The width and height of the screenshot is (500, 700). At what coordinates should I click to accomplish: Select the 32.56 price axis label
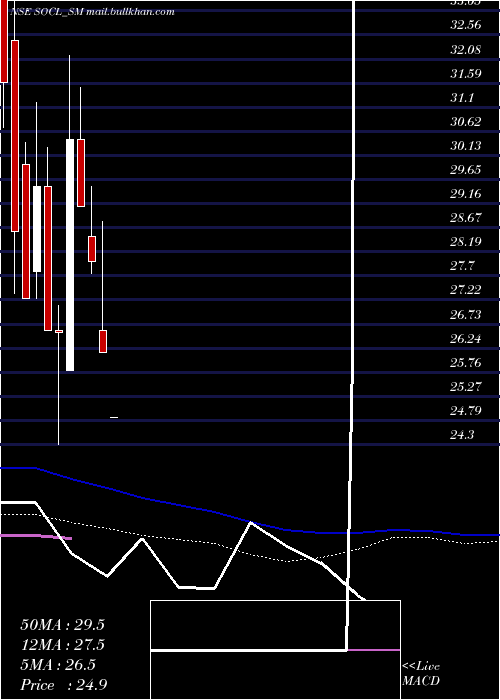click(466, 25)
